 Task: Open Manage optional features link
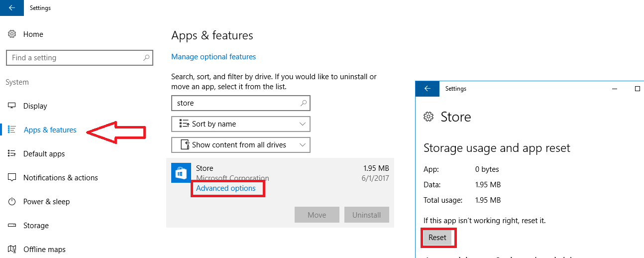(x=214, y=57)
